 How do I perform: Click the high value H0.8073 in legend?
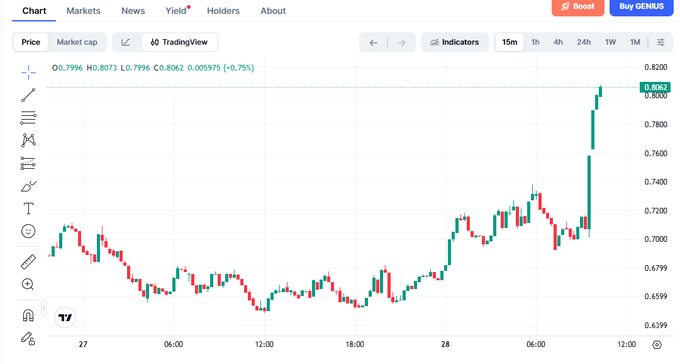tap(102, 68)
